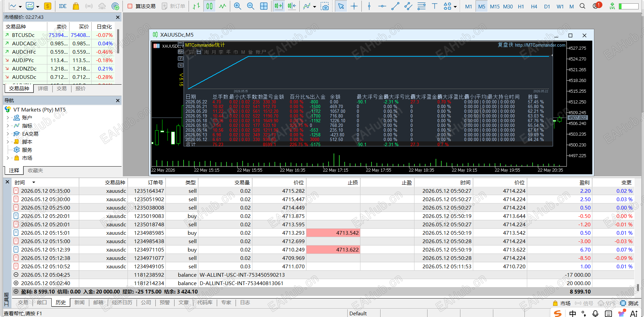Switch Navigator to 收藏夹 tab
Viewport: 644px width, 317px height.
[35, 170]
